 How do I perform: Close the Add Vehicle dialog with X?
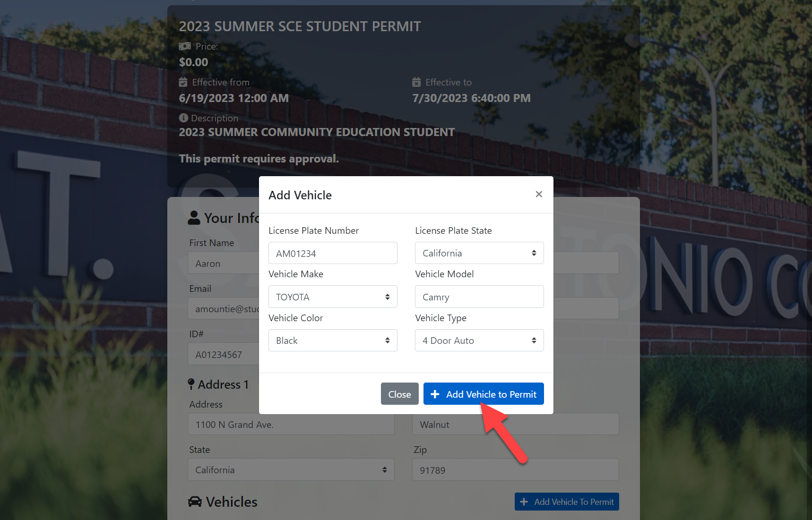pos(539,194)
